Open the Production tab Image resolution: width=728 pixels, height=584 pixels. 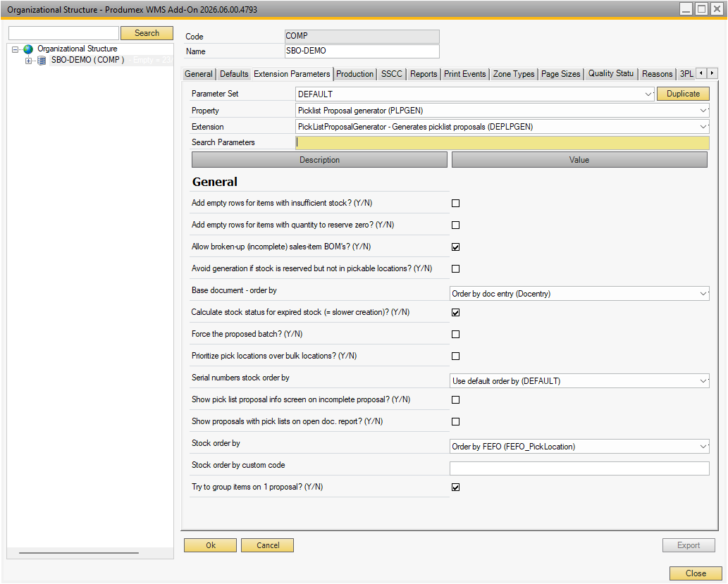tap(354, 74)
